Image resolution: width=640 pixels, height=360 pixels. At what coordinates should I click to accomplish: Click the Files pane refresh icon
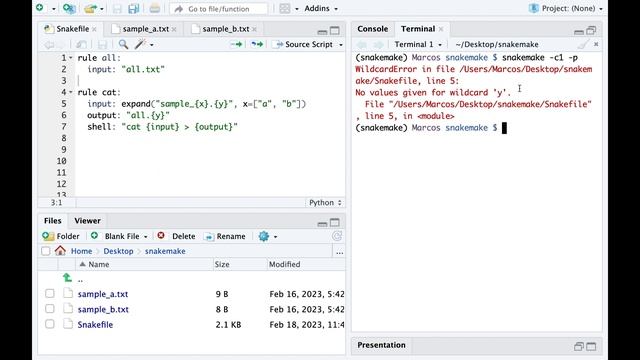click(x=337, y=236)
